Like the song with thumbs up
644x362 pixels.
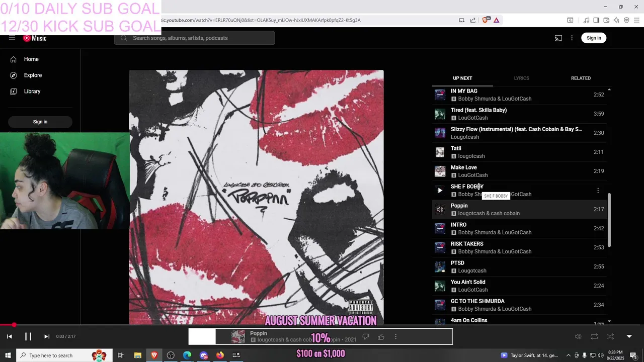381,336
